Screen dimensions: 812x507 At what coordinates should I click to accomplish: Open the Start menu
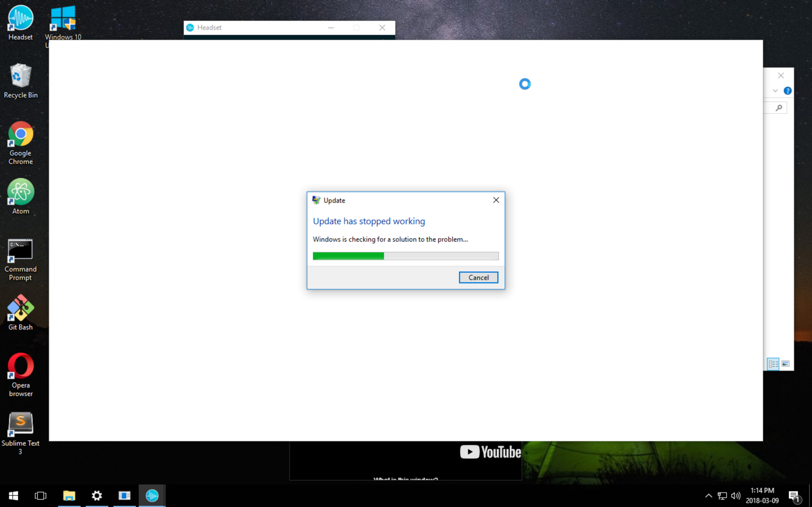click(x=14, y=495)
